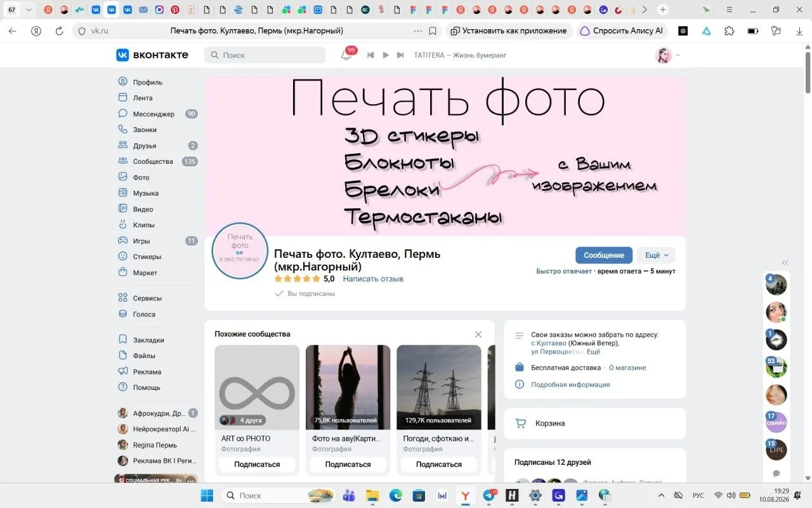Expand address text with "Ещё" link
The width and height of the screenshot is (812, 508).
[x=593, y=352]
